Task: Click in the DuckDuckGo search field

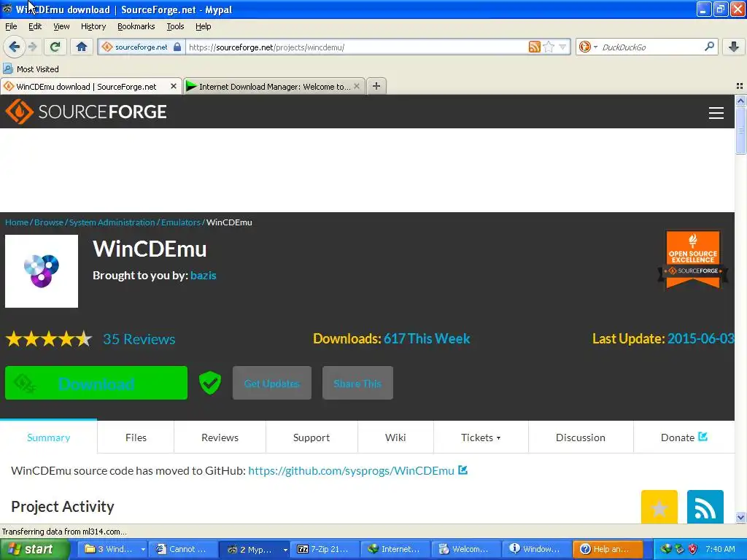Action: tap(650, 47)
